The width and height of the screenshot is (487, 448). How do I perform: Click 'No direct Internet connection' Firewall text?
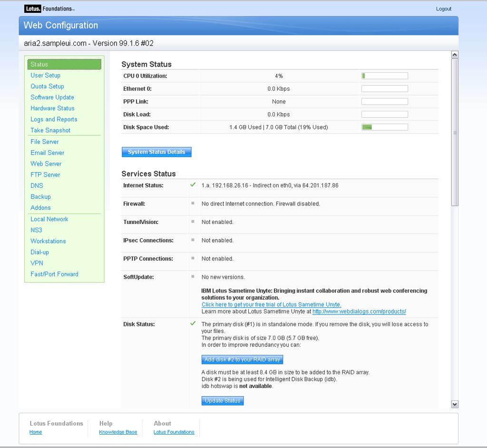(x=261, y=204)
